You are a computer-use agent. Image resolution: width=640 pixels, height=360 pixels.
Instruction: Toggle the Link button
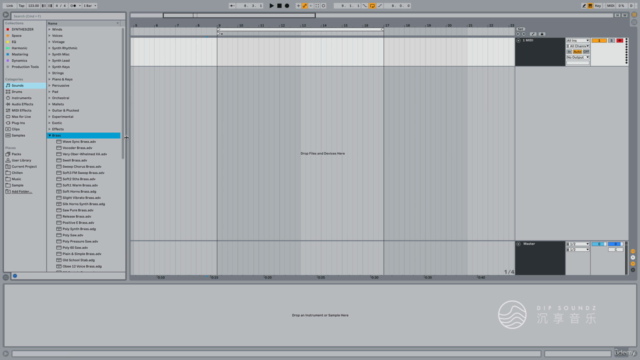pyautogui.click(x=9, y=6)
